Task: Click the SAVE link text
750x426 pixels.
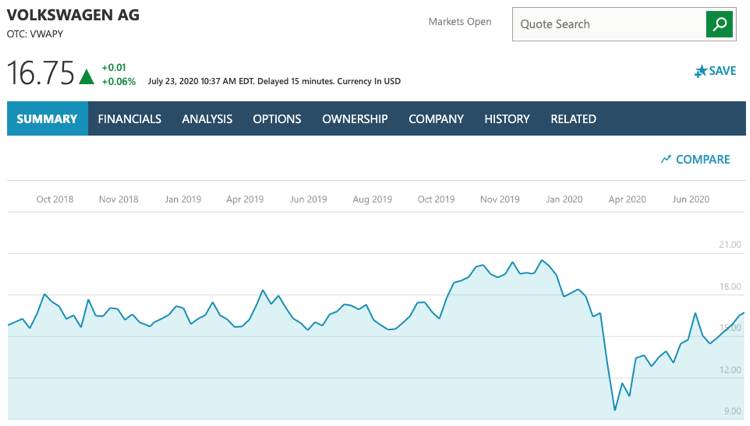Action: (x=722, y=71)
